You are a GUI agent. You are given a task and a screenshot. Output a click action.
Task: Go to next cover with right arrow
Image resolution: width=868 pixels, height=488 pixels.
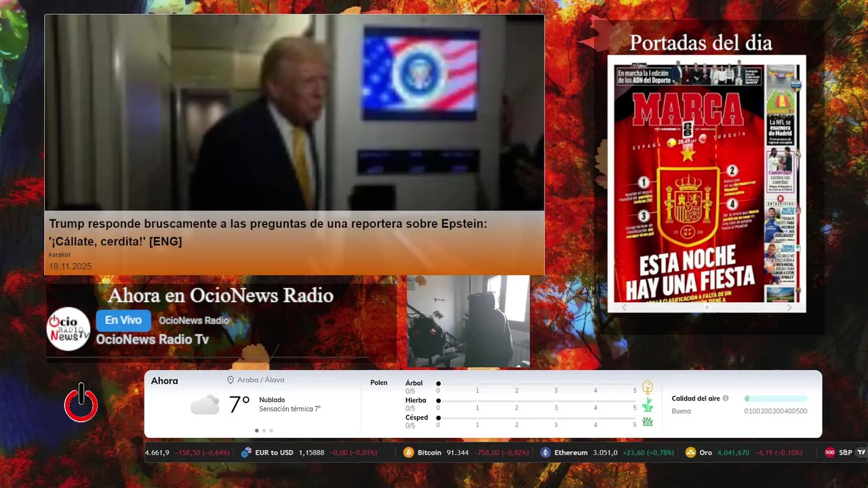point(789,307)
